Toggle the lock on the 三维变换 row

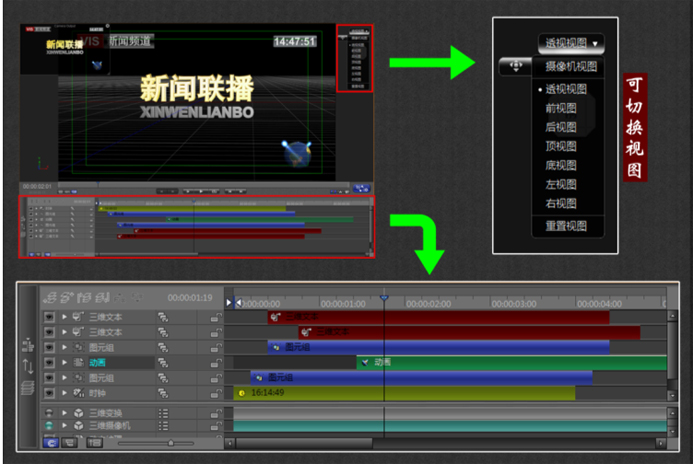tap(216, 413)
